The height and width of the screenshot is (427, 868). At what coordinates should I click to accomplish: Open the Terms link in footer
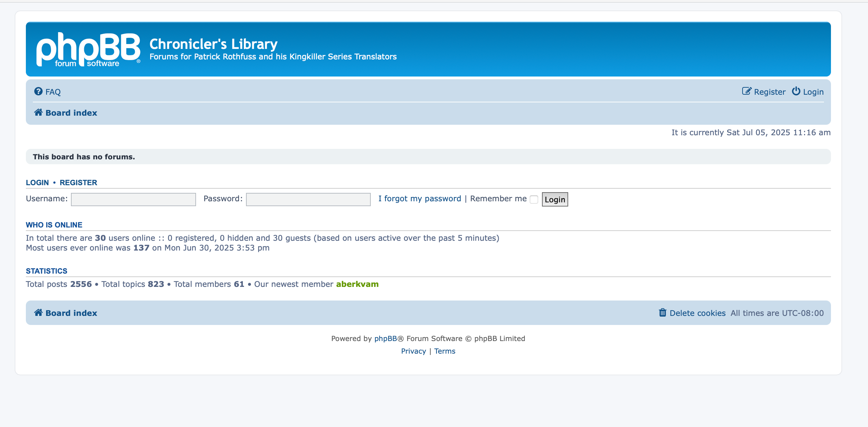tap(444, 351)
